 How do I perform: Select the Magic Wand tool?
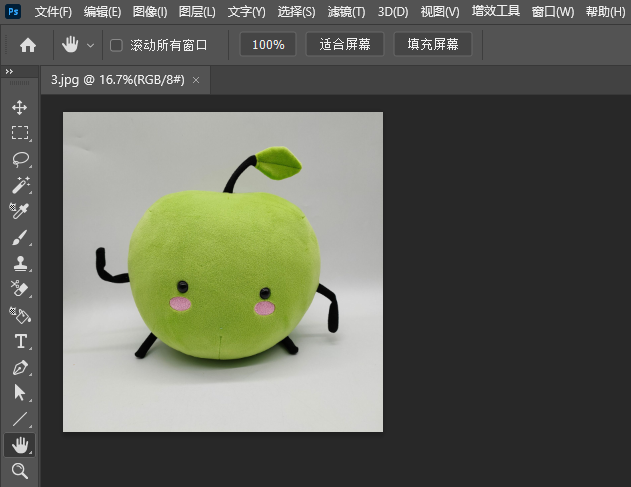(20, 185)
